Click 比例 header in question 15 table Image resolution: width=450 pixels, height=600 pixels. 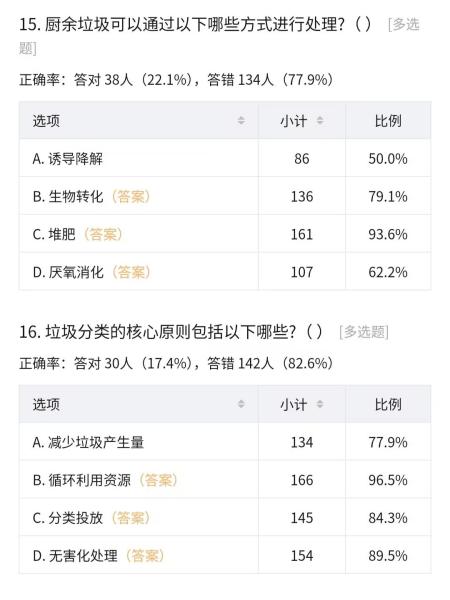388,121
